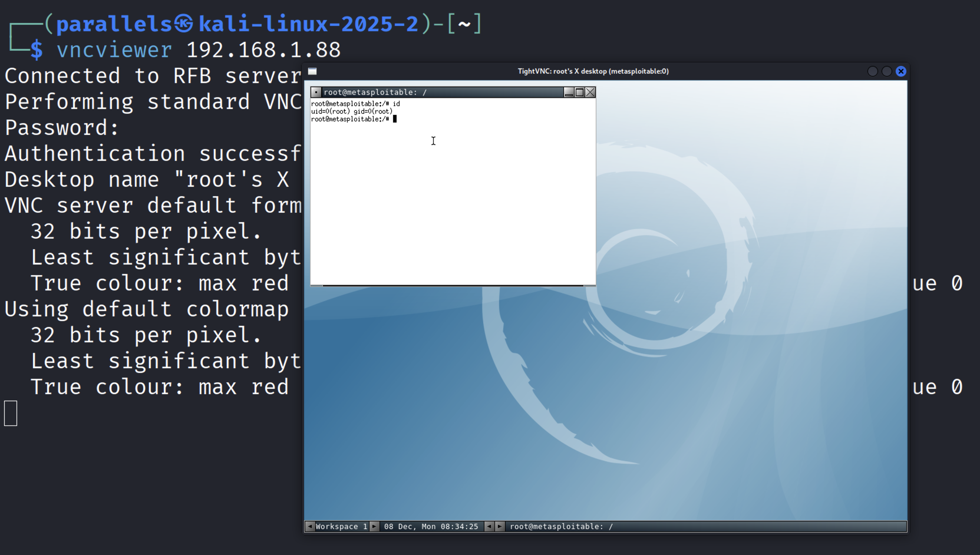
Task: Close the root@metasploitable xterm window
Action: point(590,92)
